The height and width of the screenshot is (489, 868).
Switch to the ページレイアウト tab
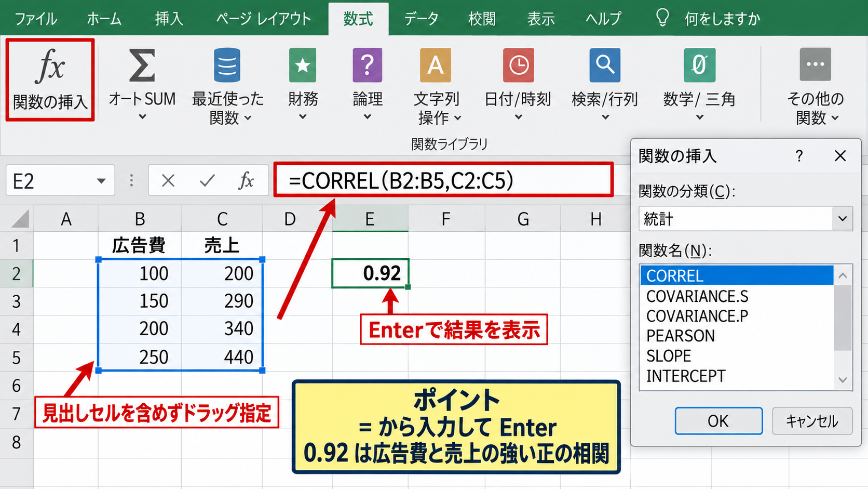tap(263, 19)
